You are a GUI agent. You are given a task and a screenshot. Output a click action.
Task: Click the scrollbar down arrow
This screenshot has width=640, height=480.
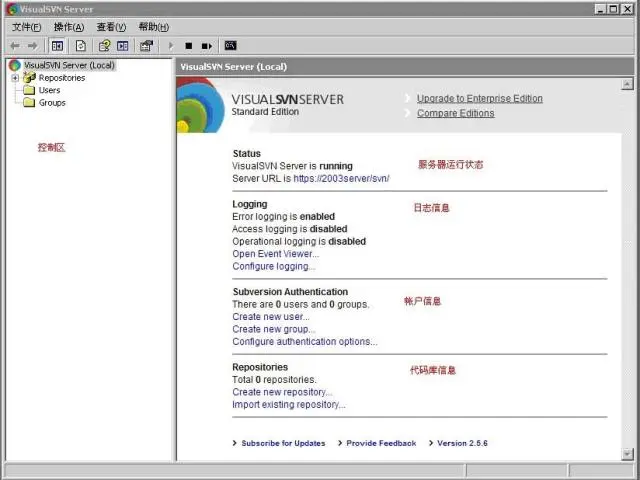point(627,453)
